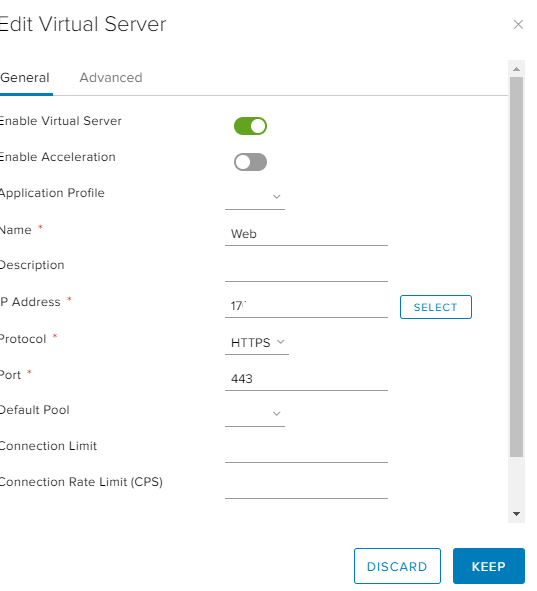Click the Connection Rate Limit (CPS) field

coord(306,487)
